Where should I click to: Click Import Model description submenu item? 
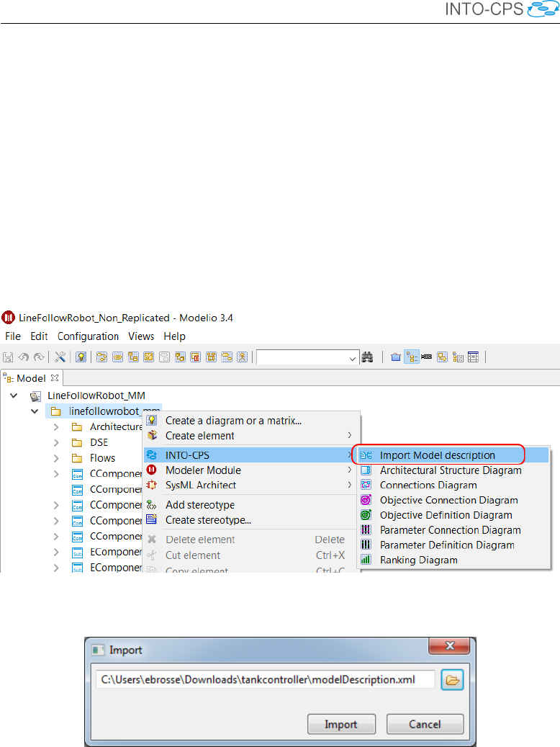coord(437,455)
